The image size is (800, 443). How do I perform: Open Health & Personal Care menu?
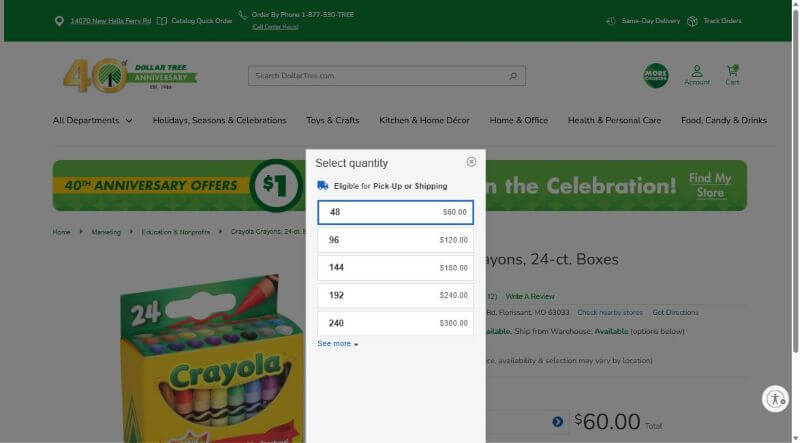[x=614, y=120]
